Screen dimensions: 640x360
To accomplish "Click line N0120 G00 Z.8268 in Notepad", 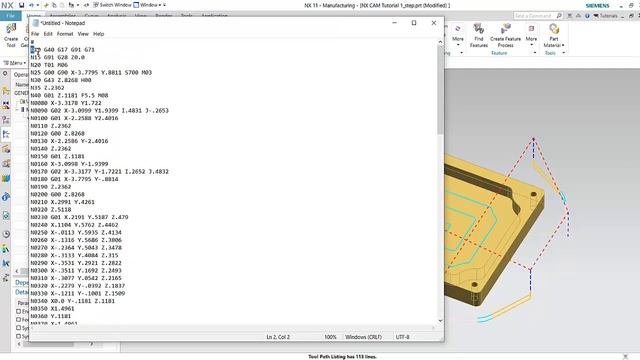I will pyautogui.click(x=58, y=133).
